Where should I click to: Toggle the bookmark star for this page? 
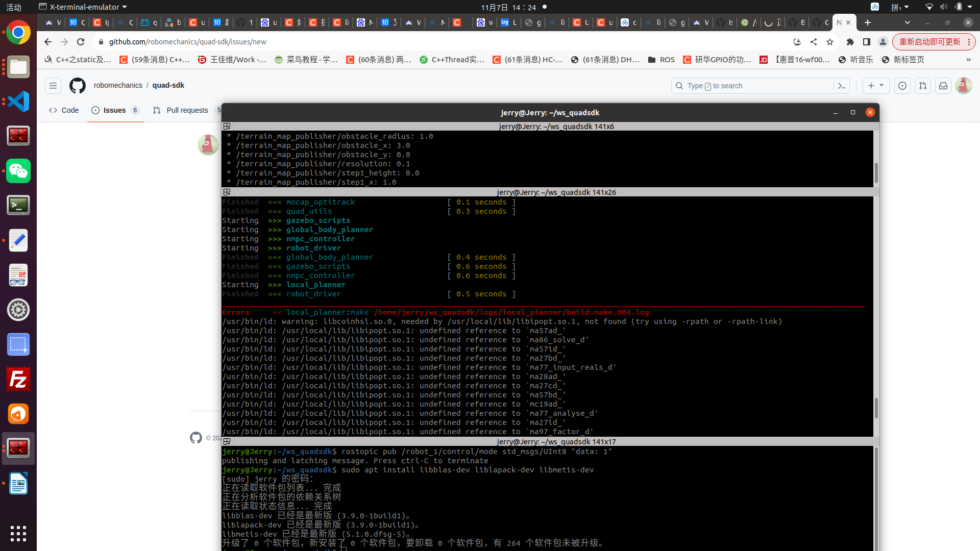[830, 42]
